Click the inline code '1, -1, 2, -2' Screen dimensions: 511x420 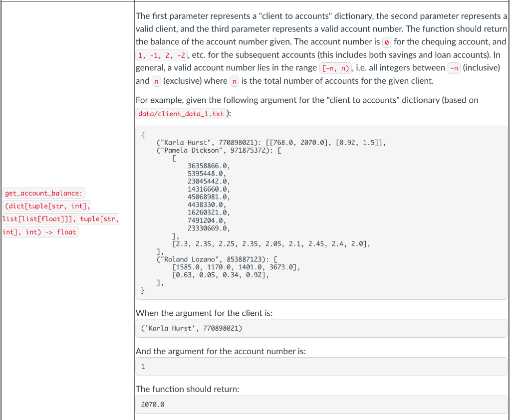click(x=162, y=55)
